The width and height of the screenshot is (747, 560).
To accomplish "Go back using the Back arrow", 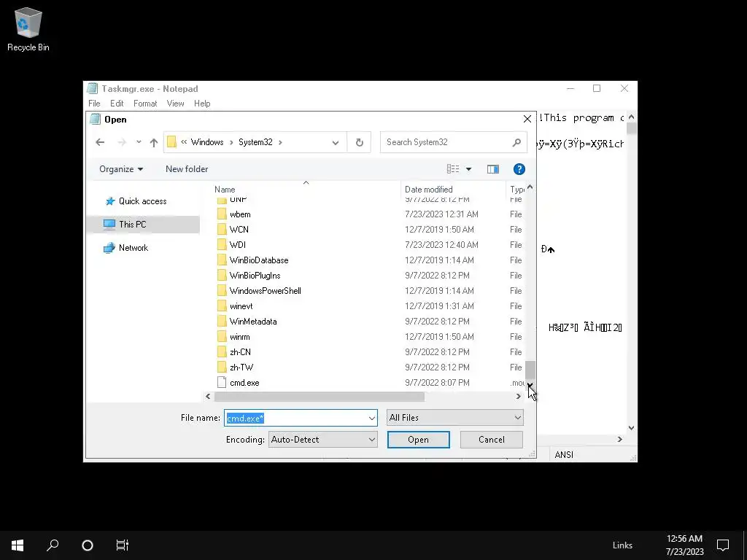I will tap(100, 142).
